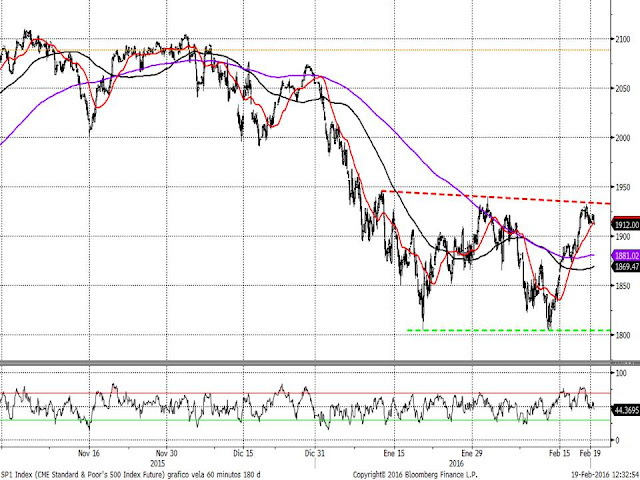This screenshot has width=640, height=480.
Task: Click the Nov 30 date label
Action: [167, 453]
